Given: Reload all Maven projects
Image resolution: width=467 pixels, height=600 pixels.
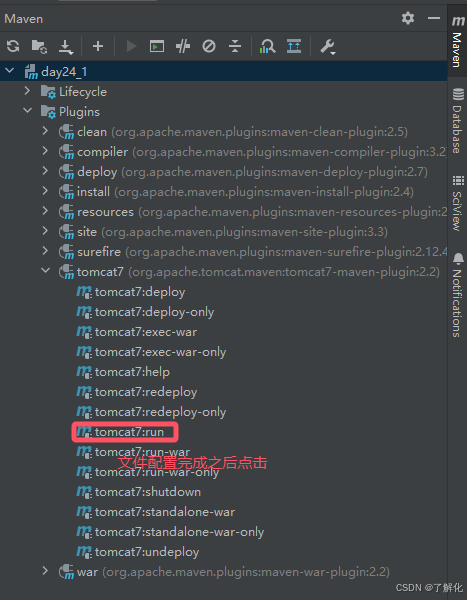Looking at the screenshot, I should click(13, 46).
